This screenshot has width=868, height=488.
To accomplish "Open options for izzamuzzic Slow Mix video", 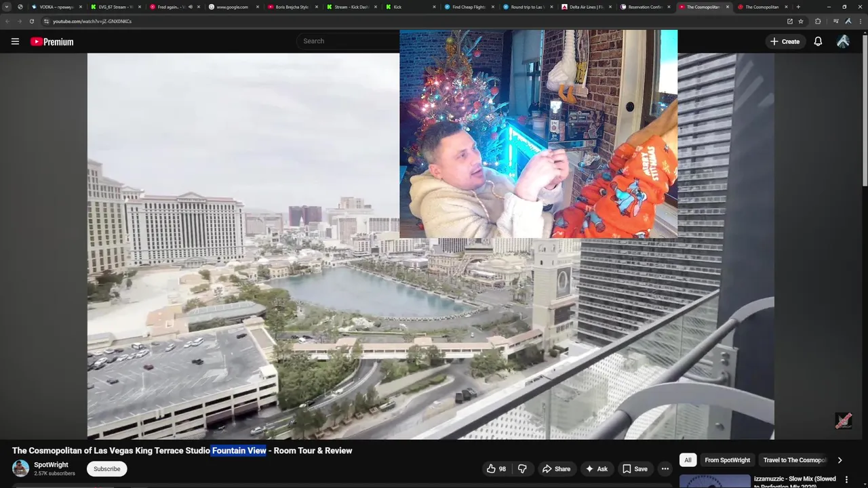I will pyautogui.click(x=846, y=480).
